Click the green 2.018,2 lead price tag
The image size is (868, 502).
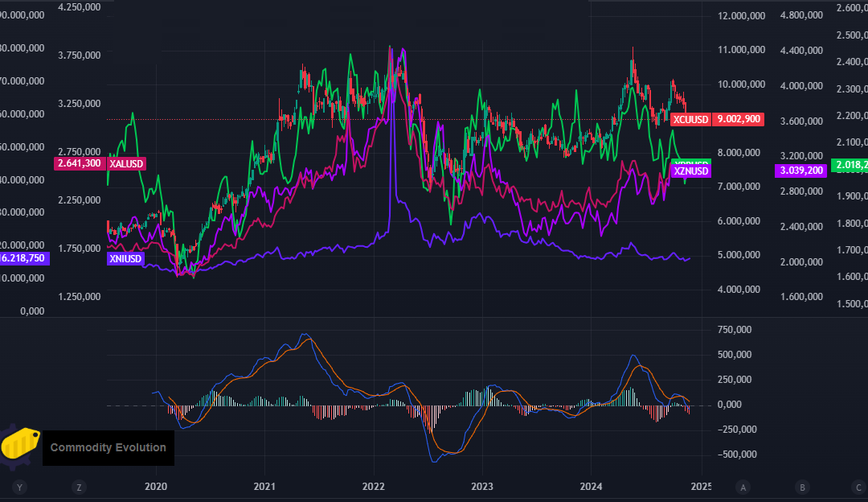click(x=850, y=165)
